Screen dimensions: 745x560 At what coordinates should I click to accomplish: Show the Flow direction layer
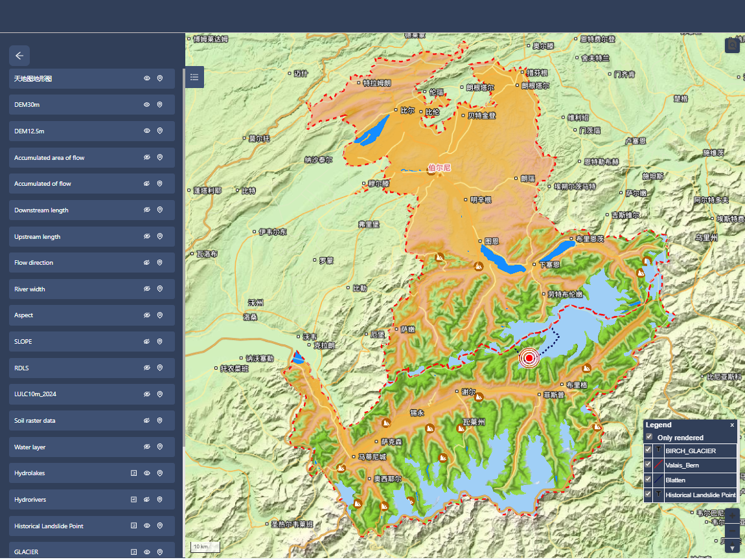[x=147, y=262]
